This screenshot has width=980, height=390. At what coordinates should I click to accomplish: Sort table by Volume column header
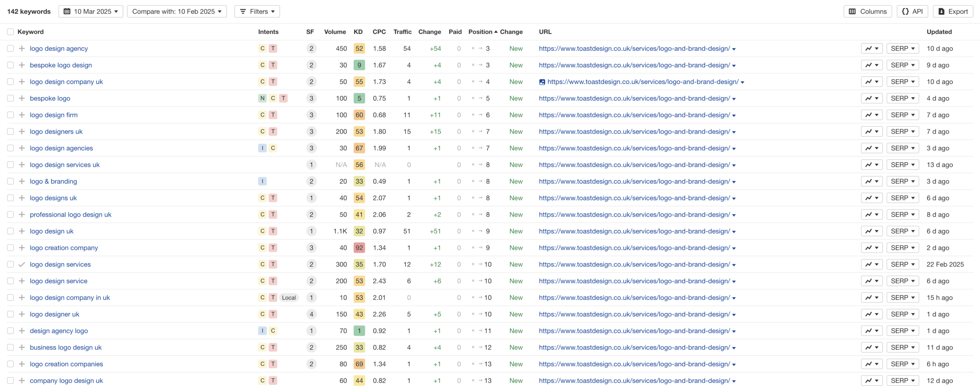click(335, 32)
